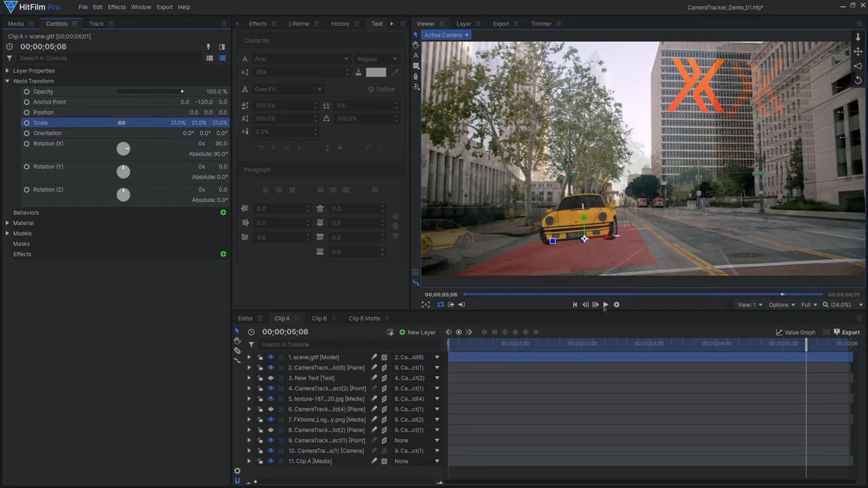
Task: Click the Scale link proportions icon
Action: 121,123
